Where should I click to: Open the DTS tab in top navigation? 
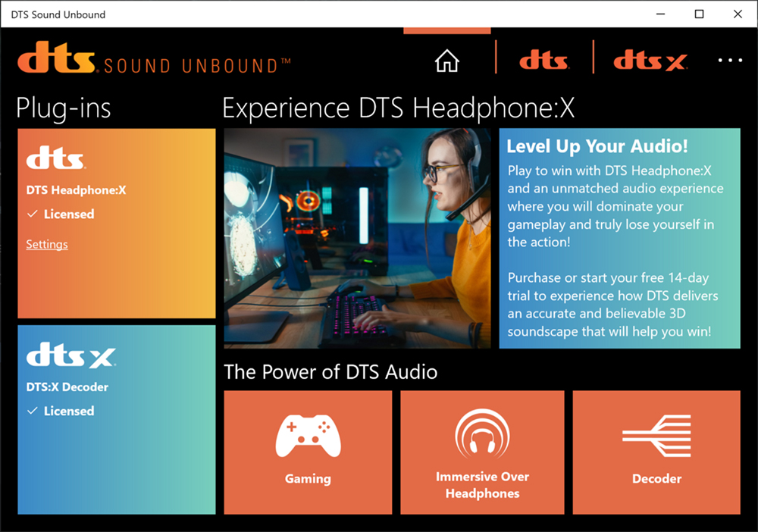coord(544,61)
